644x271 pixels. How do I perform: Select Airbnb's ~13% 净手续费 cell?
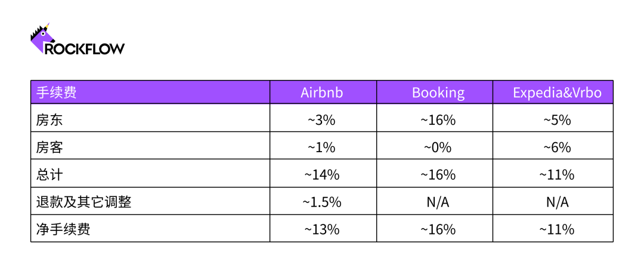pyautogui.click(x=322, y=229)
